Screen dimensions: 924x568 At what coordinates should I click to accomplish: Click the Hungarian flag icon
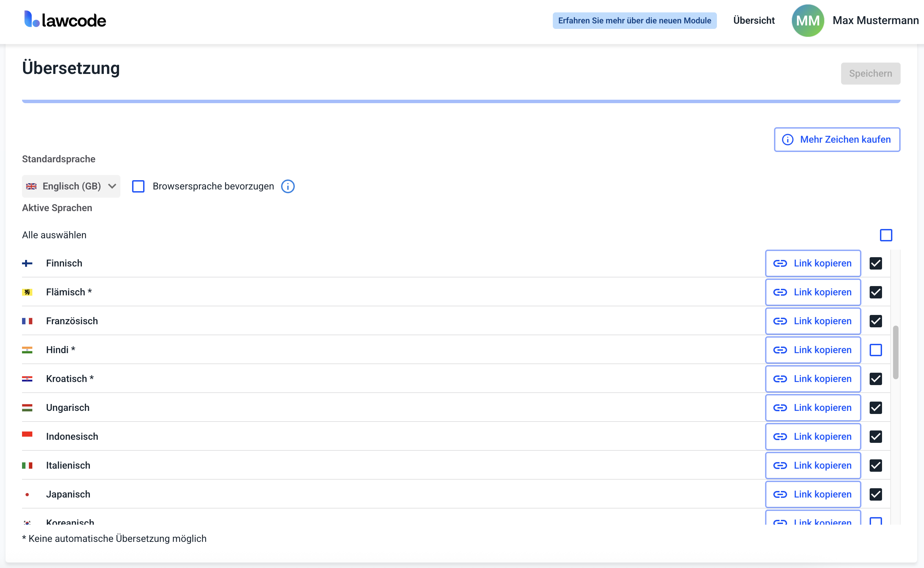pyautogui.click(x=27, y=407)
